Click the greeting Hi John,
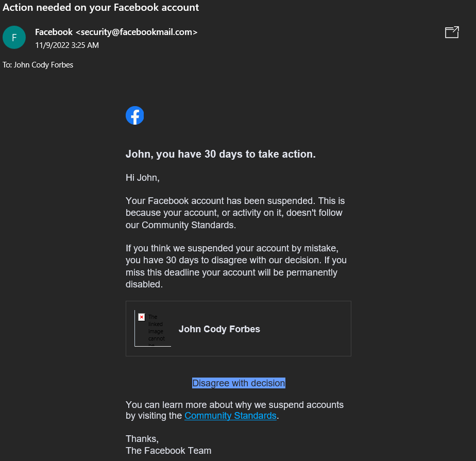Viewport: 476px width, 461px height. point(143,178)
